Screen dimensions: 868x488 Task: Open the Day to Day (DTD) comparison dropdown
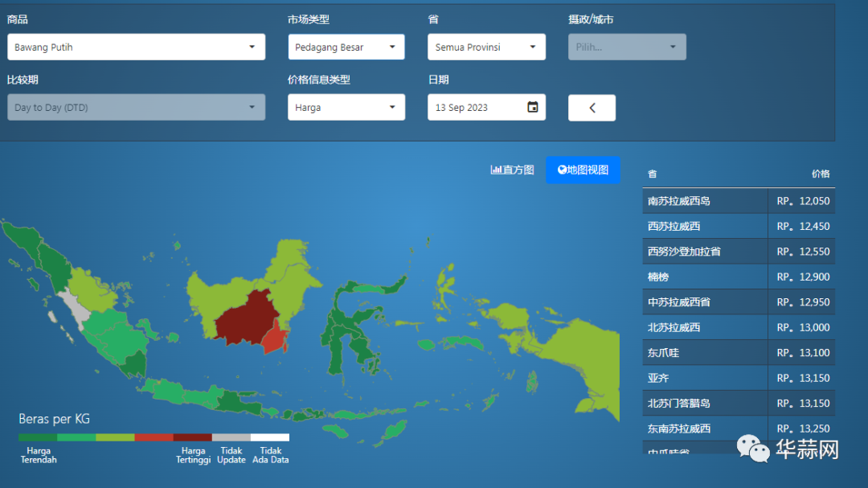point(136,108)
